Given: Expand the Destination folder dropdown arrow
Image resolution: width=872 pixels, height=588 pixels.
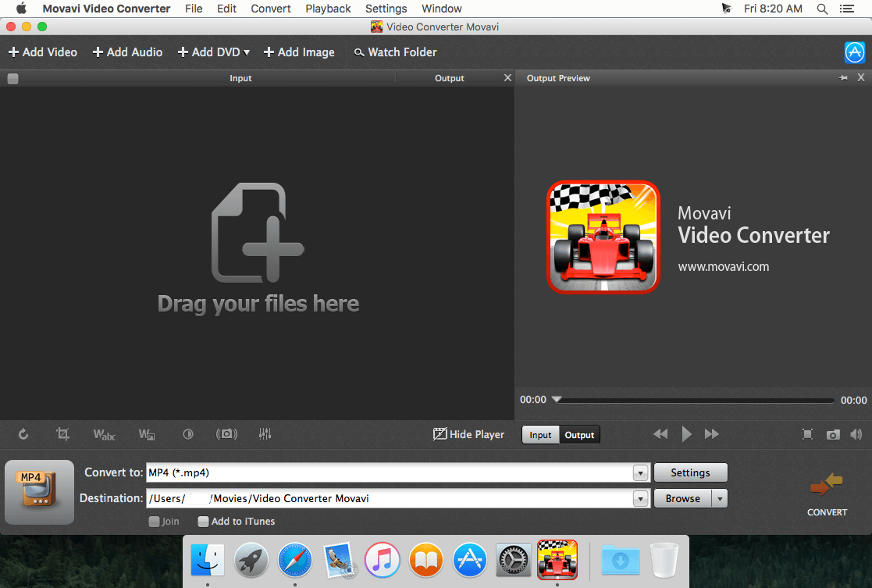Looking at the screenshot, I should [640, 498].
